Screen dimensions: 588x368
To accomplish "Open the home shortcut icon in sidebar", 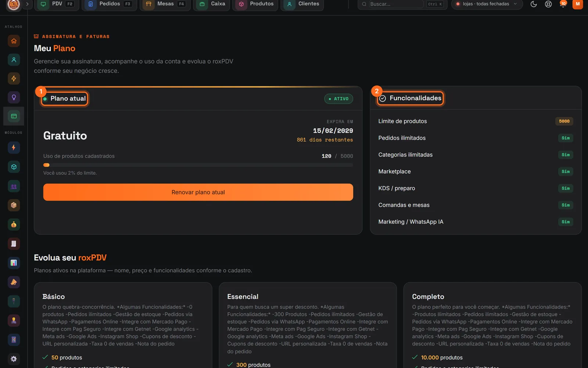I will [x=14, y=41].
